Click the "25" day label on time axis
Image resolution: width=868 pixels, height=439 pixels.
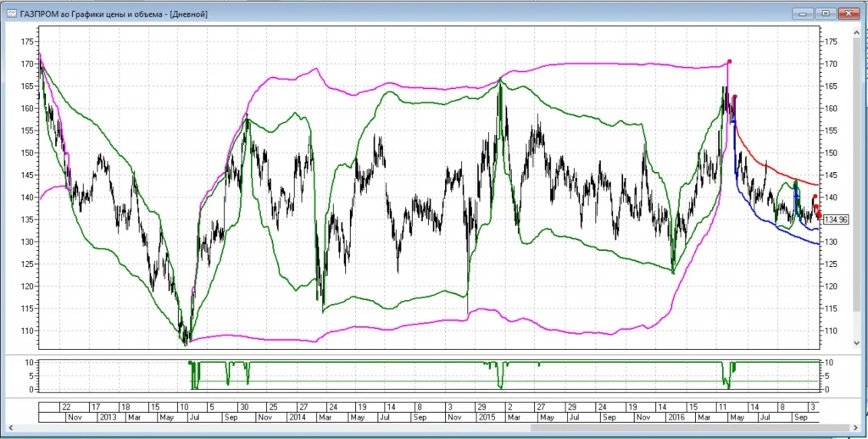pos(273,407)
